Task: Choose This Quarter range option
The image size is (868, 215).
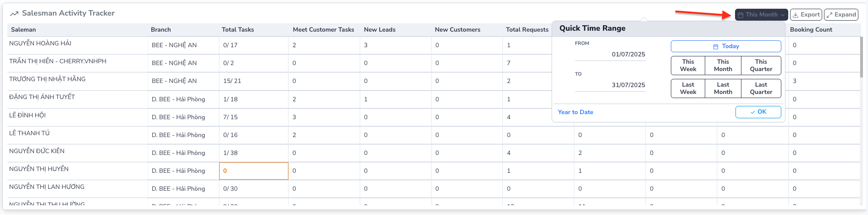Action: point(761,66)
